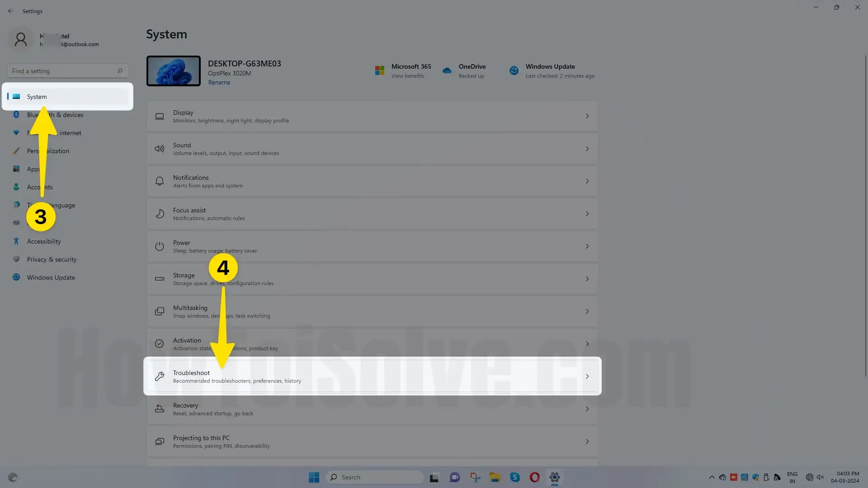This screenshot has height=488, width=868.
Task: Click the Settings gear icon in taskbar
Action: (x=555, y=477)
